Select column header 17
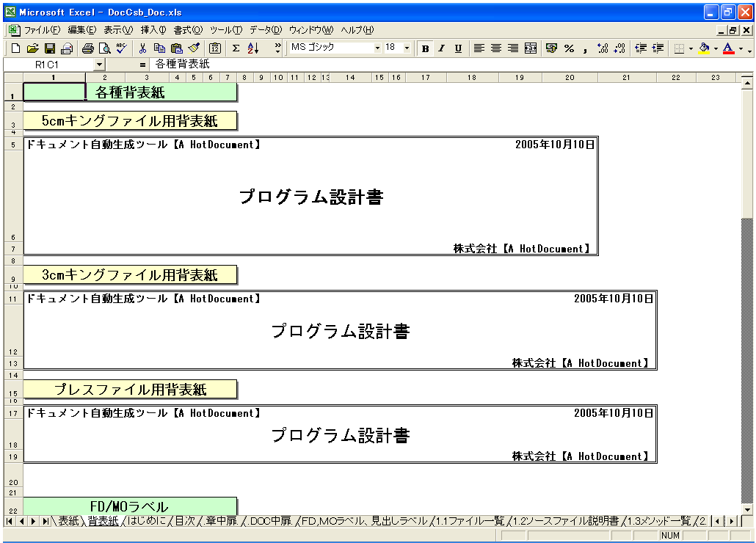Image resolution: width=756 pixels, height=543 pixels. pos(425,77)
